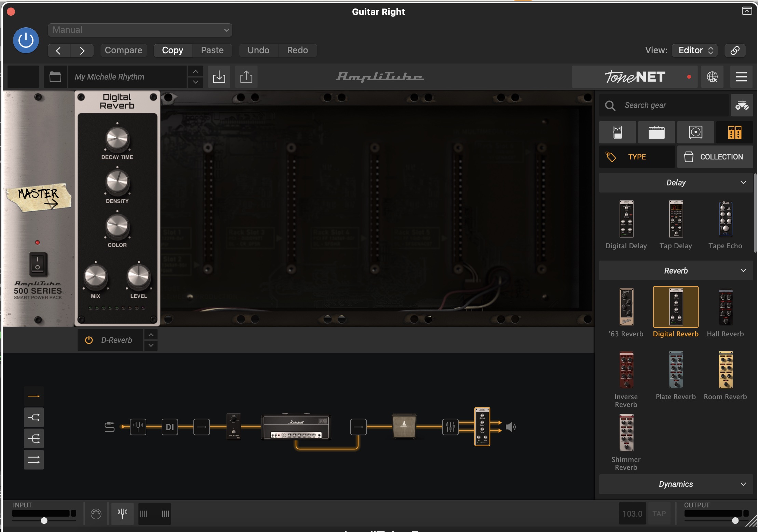The image size is (758, 532).
Task: Click the share preset upload icon
Action: [x=246, y=77]
